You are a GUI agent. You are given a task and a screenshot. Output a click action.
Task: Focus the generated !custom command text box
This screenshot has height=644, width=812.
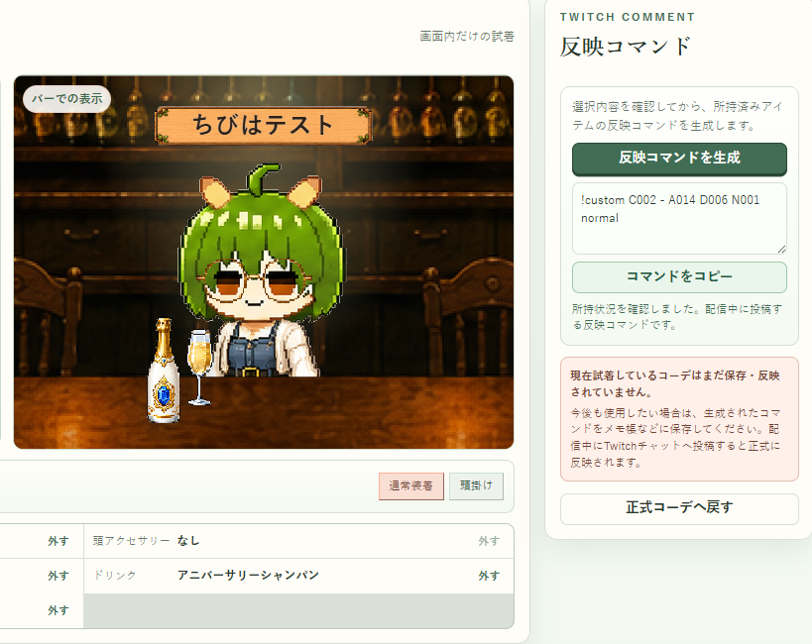tap(679, 218)
